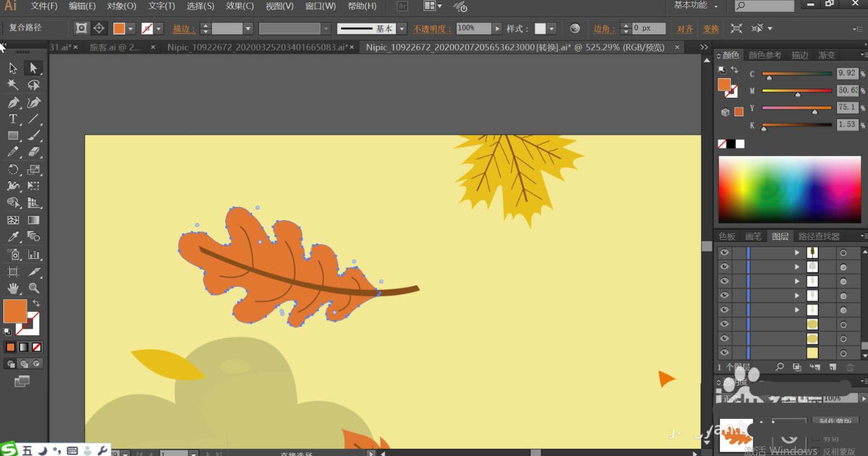
Task: Click the 描边 link in control bar
Action: point(184,28)
